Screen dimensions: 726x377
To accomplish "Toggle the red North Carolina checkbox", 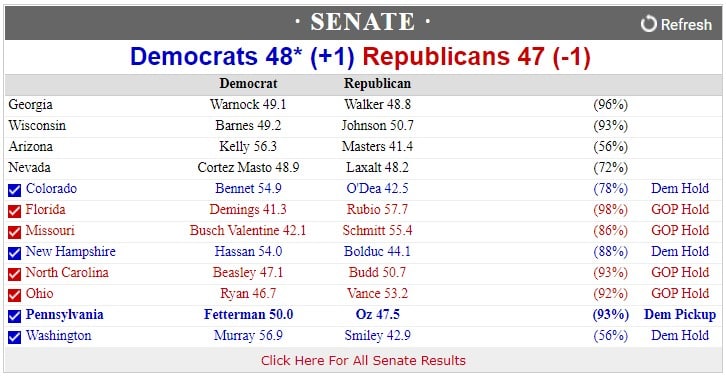I will [x=14, y=274].
